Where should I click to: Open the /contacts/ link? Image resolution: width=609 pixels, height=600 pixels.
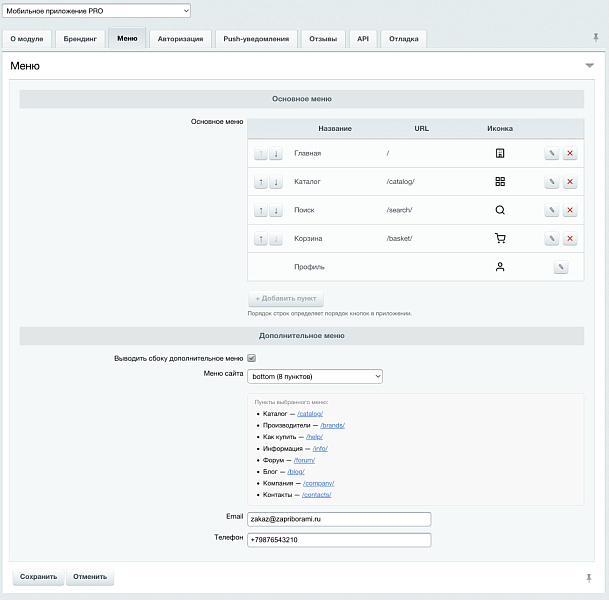tap(317, 495)
